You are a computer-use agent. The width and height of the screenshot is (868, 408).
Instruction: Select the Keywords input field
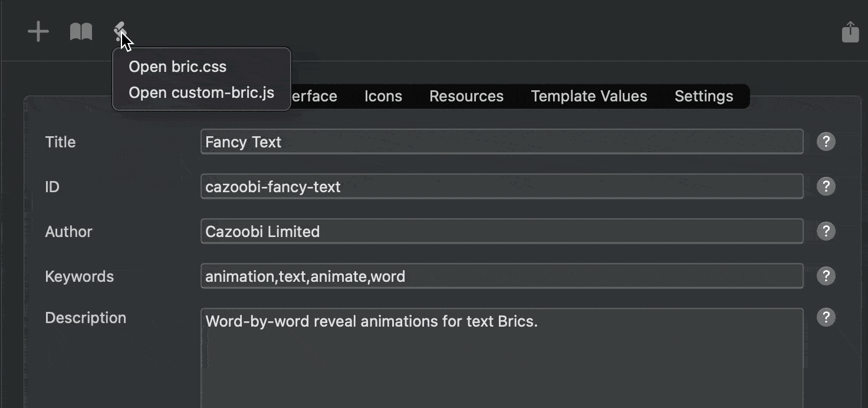click(x=501, y=277)
